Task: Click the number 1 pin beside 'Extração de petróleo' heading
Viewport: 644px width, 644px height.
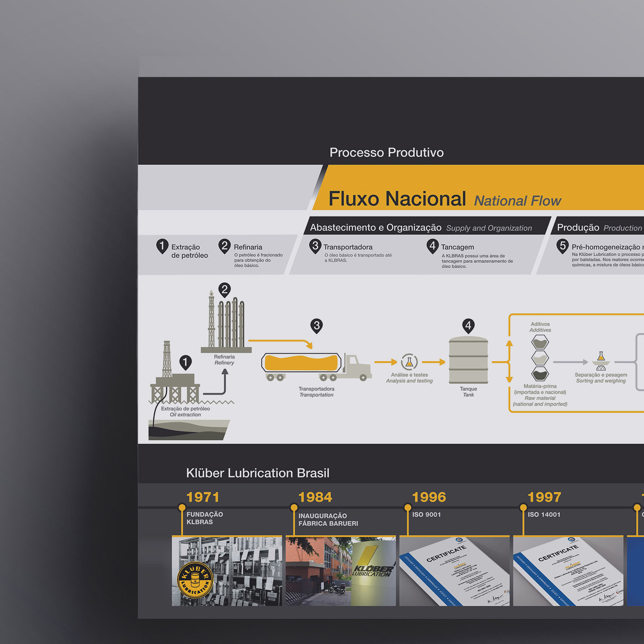Action: click(162, 246)
